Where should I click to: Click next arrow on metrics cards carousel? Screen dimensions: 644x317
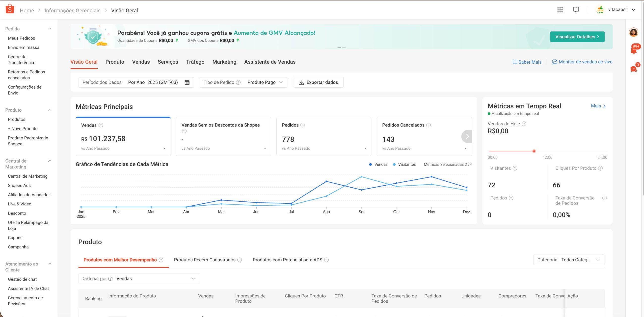(x=467, y=136)
